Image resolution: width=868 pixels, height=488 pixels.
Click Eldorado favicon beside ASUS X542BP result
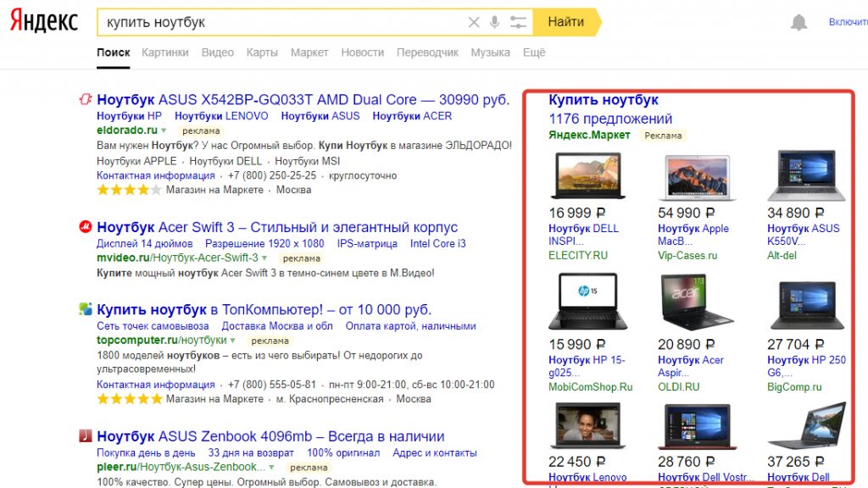point(85,99)
